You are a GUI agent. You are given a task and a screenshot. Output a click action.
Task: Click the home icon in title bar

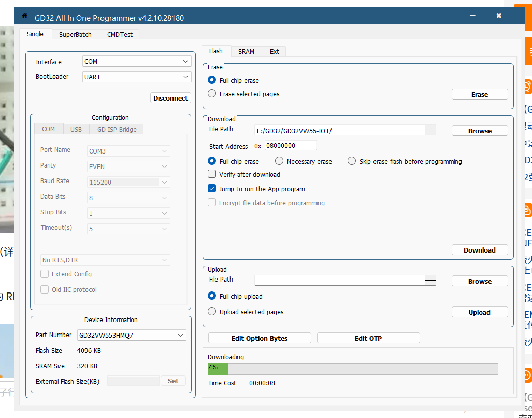(24, 16)
